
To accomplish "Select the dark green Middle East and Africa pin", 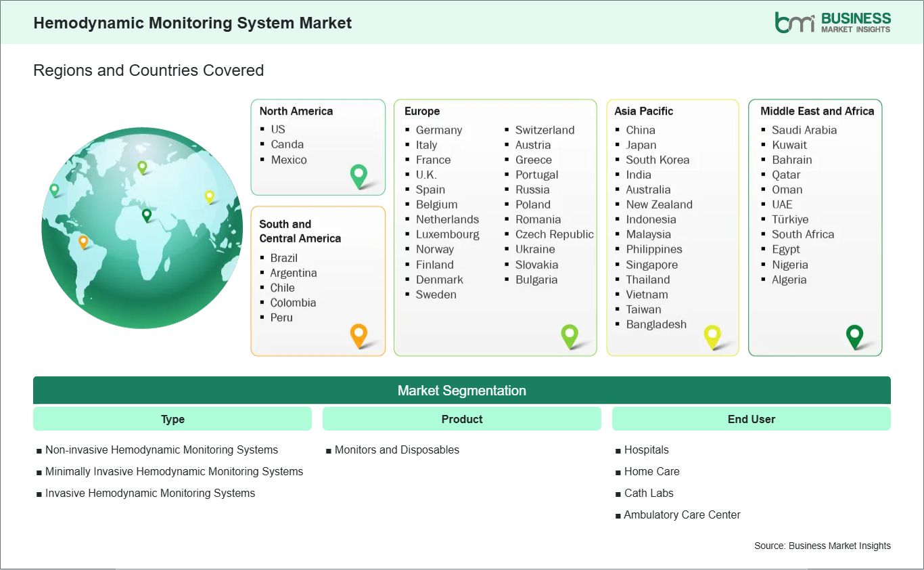I will point(855,335).
